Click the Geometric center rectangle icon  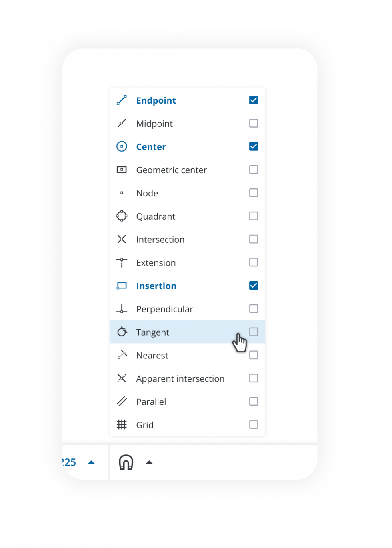pyautogui.click(x=122, y=170)
